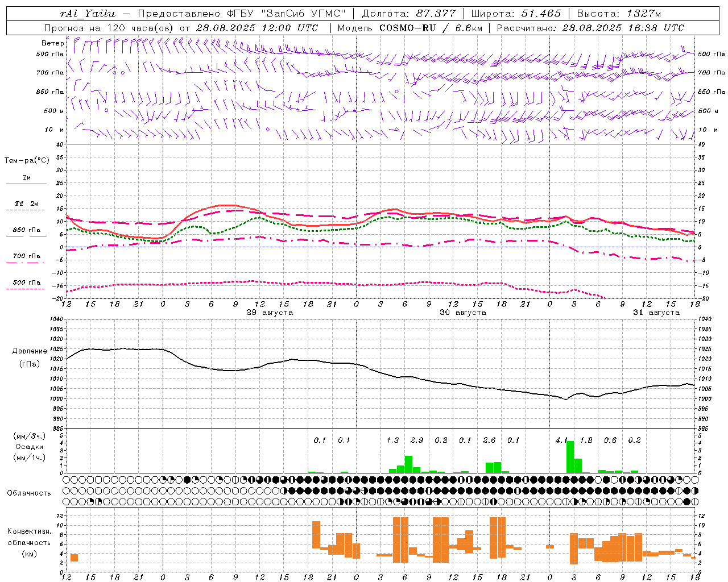Click the green precipitation bar peak below "2.9"
The width and height of the screenshot is (728, 582).
tap(408, 464)
